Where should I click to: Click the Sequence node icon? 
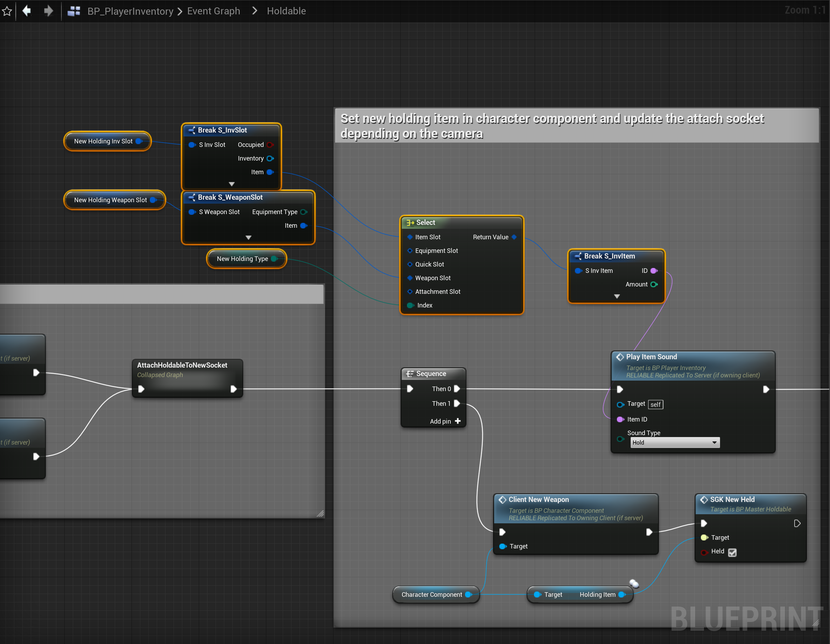tap(410, 374)
